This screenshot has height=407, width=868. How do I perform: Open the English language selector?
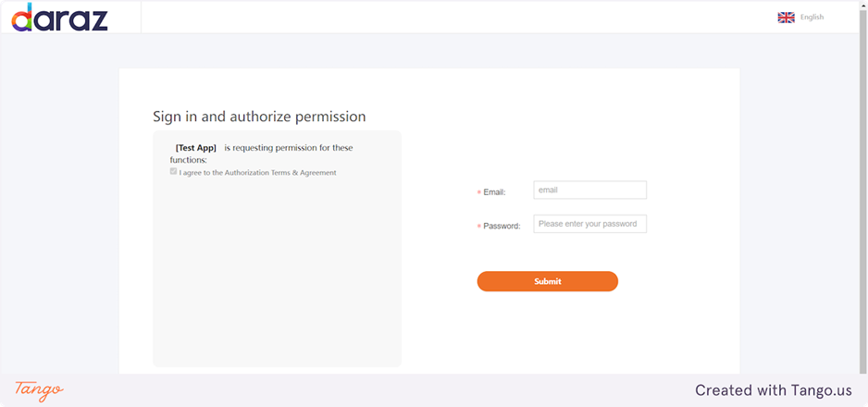[x=812, y=17]
